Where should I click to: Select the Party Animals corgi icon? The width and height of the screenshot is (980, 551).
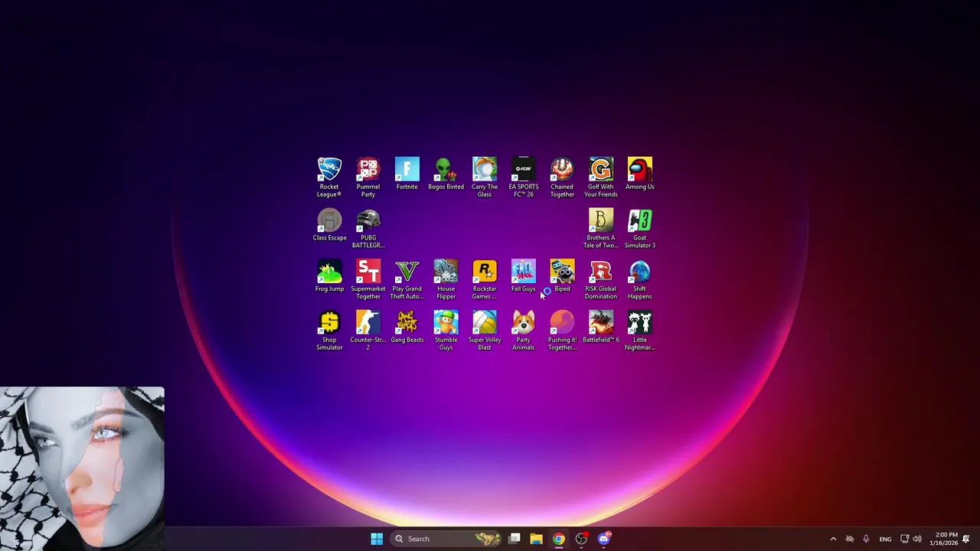click(x=524, y=331)
